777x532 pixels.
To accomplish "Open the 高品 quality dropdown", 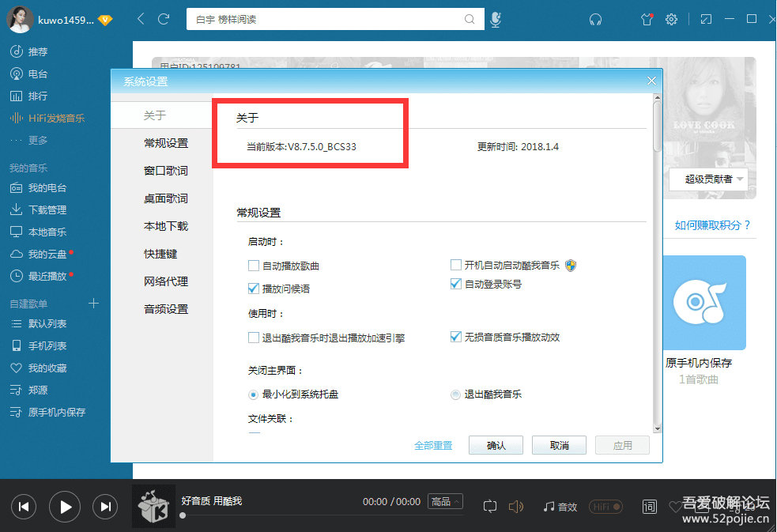I will [x=446, y=502].
